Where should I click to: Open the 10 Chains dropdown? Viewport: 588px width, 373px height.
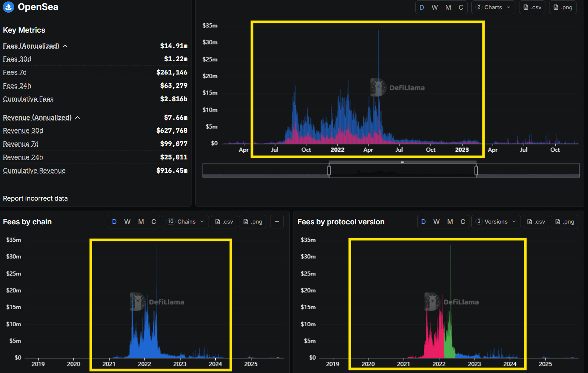click(x=185, y=222)
